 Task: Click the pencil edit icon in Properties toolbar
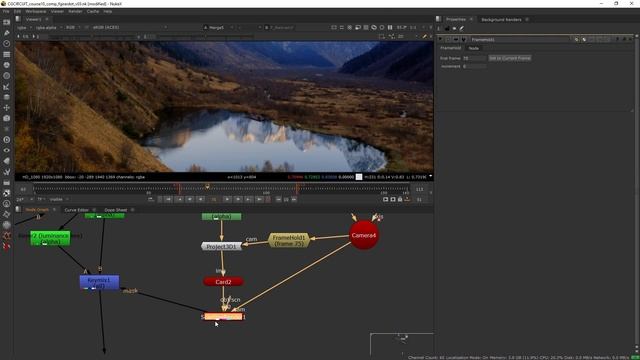click(462, 28)
